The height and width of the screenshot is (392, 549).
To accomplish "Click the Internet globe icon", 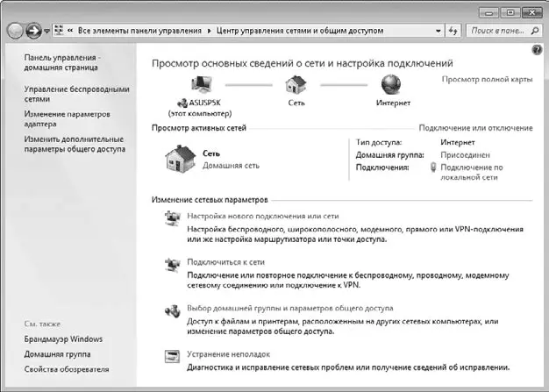I will [x=391, y=84].
